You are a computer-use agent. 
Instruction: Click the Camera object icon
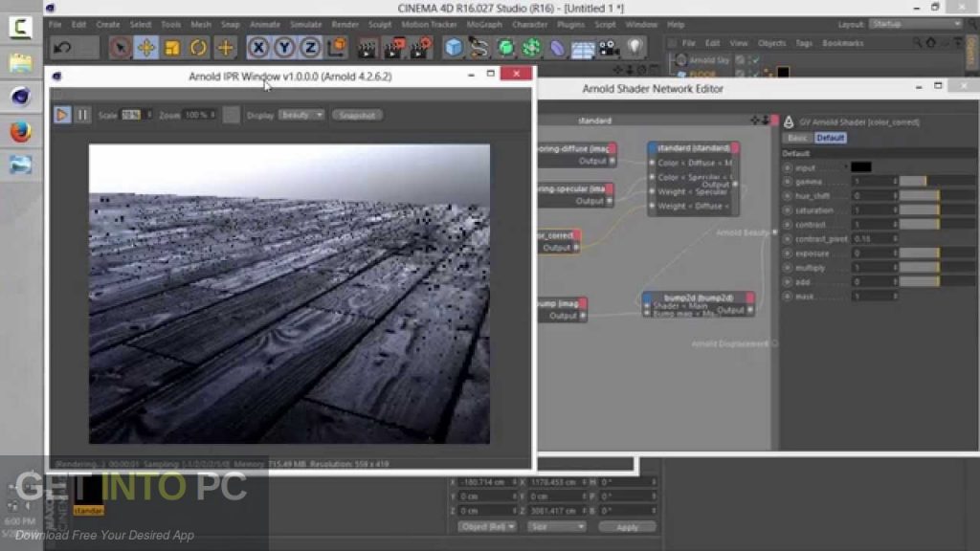609,48
